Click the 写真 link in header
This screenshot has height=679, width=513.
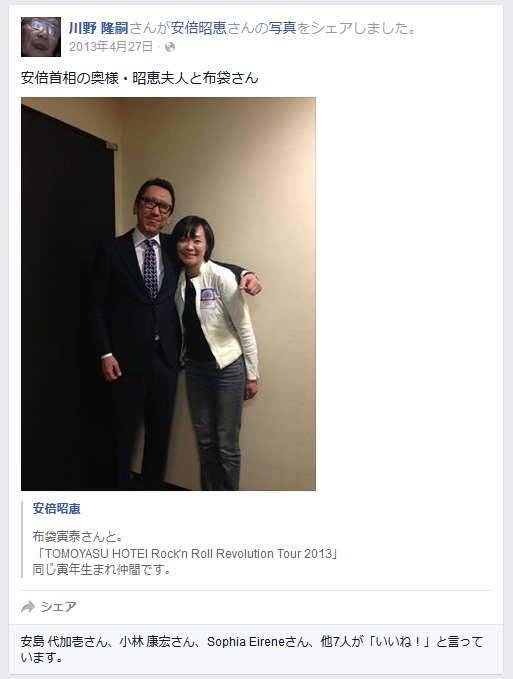[282, 28]
